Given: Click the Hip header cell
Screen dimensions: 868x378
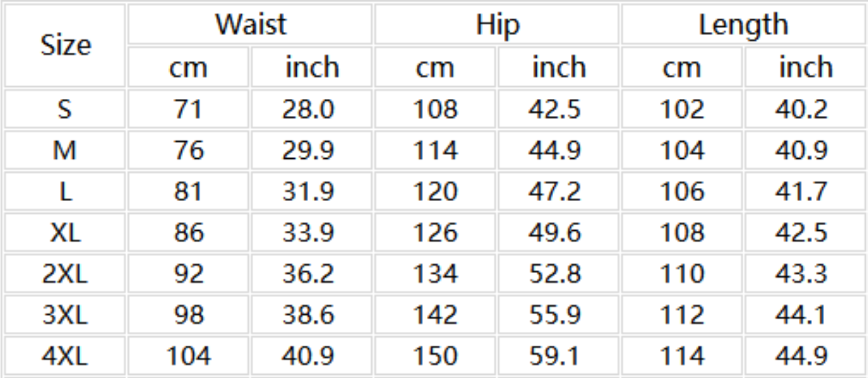Looking at the screenshot, I should pyautogui.click(x=497, y=25).
